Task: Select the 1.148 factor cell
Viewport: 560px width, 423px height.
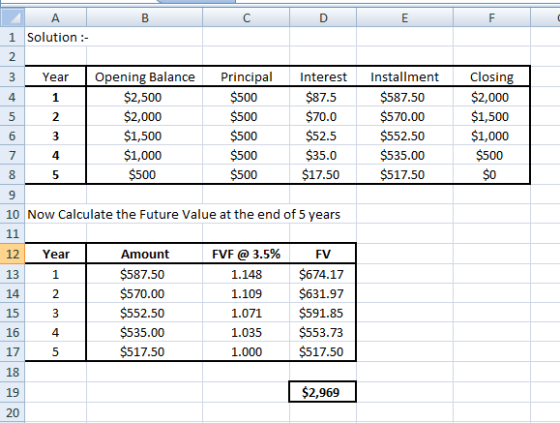Action: (246, 274)
